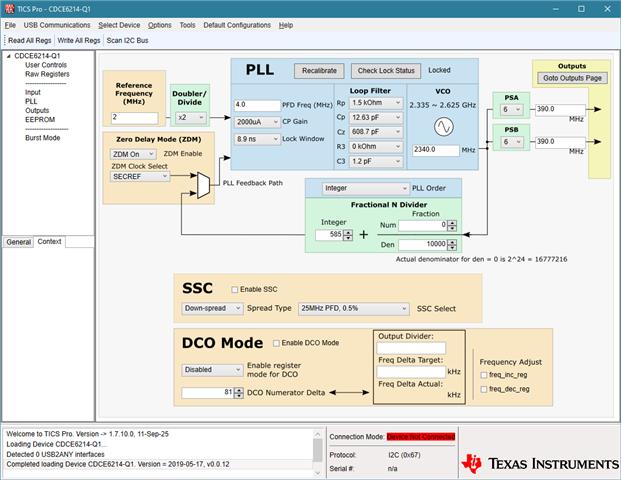621x480 pixels.
Task: Click the DCO Output Divider field
Action: tap(411, 348)
